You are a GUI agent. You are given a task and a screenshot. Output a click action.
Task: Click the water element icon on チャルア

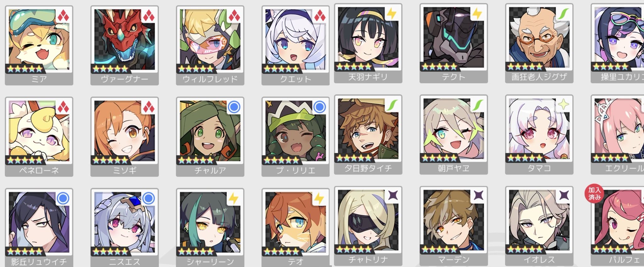point(234,107)
